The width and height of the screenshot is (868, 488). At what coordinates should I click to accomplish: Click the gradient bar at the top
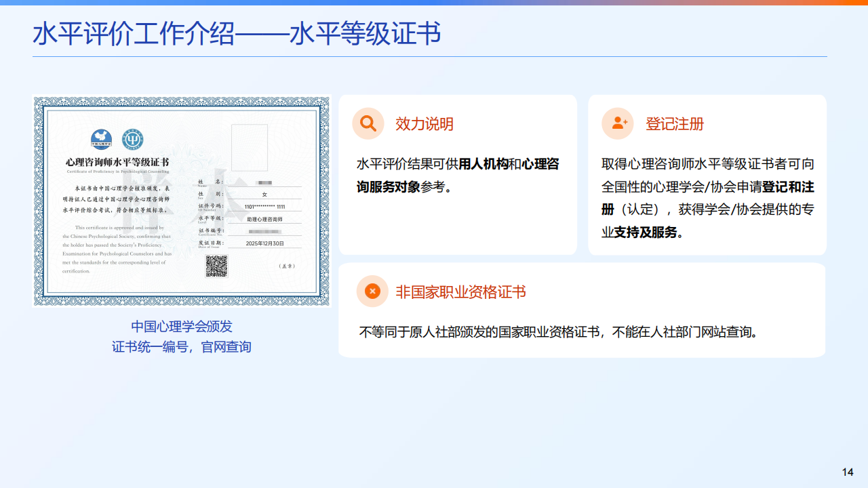coord(434,3)
